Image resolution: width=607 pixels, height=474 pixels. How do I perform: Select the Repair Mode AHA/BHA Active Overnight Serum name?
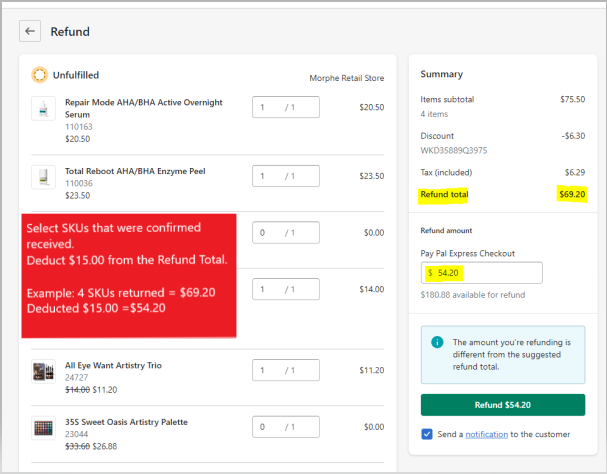(x=144, y=108)
